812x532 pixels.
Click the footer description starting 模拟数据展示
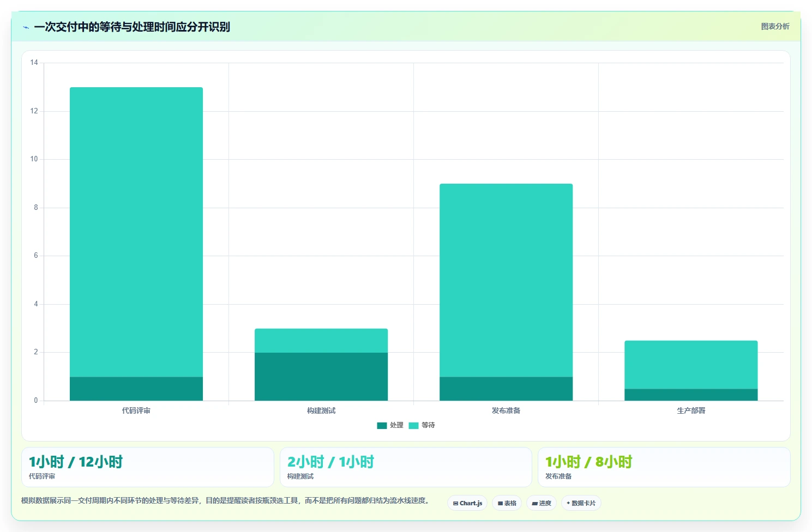(x=226, y=500)
